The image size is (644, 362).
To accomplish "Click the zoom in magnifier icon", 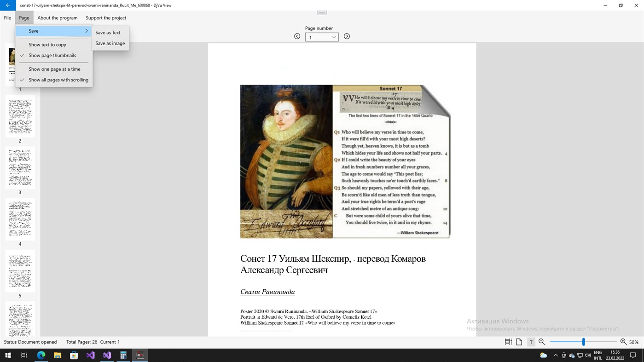I will [623, 342].
